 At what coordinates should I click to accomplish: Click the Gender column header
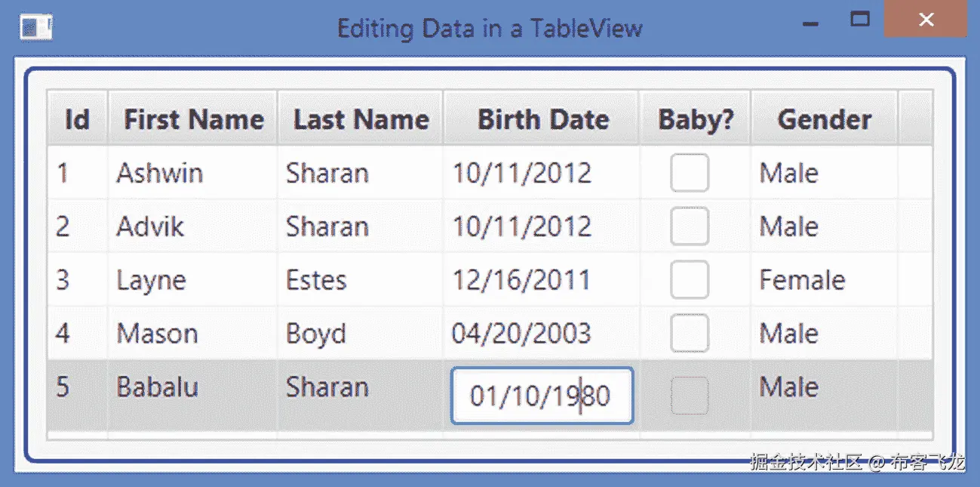824,119
